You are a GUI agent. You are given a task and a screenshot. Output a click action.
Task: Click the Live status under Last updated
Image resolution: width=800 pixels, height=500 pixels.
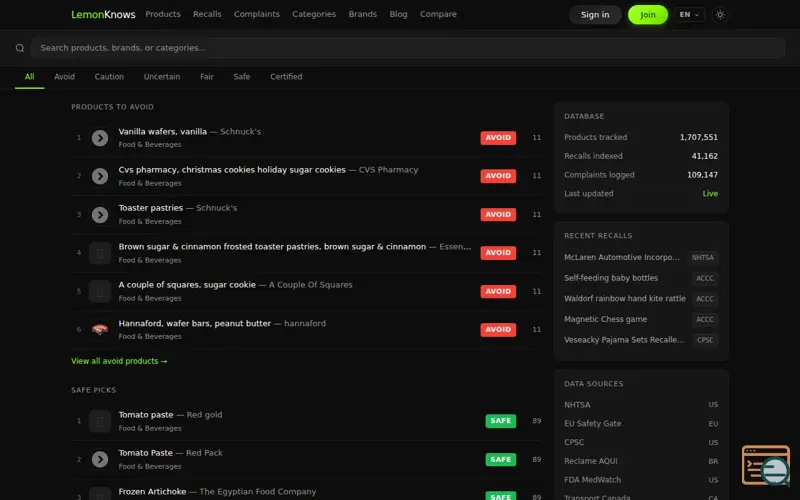pyautogui.click(x=710, y=194)
